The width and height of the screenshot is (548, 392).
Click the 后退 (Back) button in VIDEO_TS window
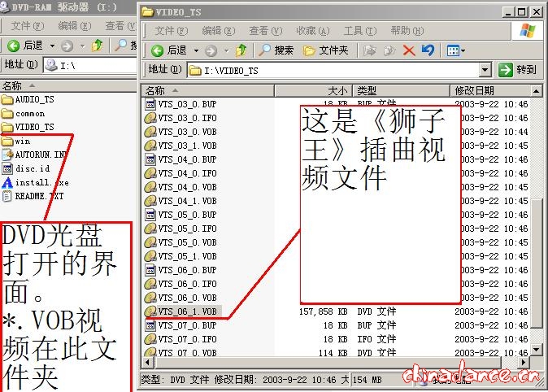(x=167, y=50)
